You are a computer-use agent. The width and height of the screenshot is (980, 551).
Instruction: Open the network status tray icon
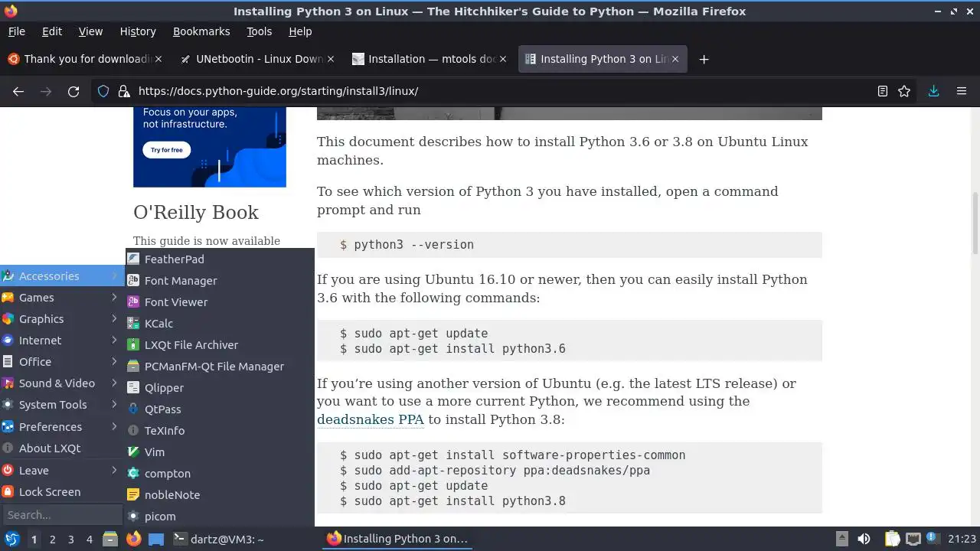pos(913,539)
